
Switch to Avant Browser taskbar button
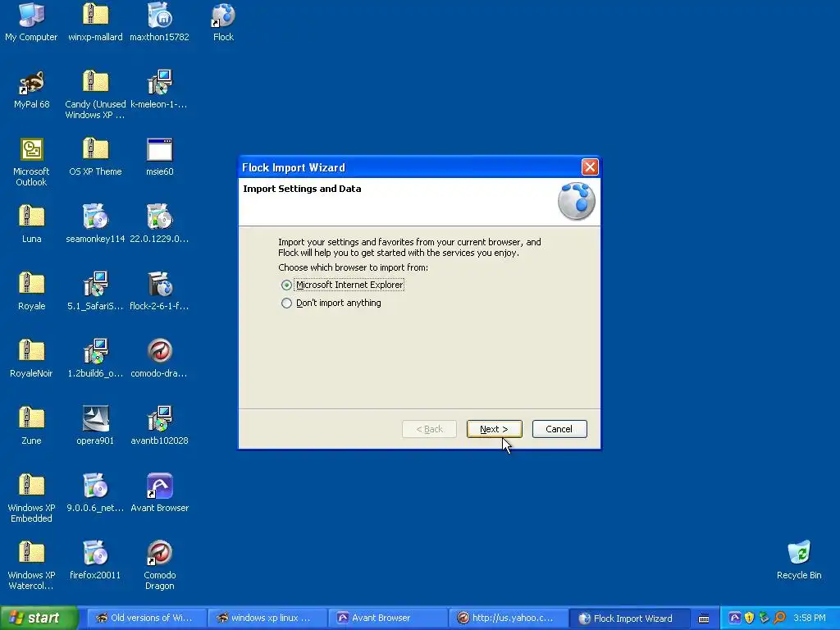387,619
